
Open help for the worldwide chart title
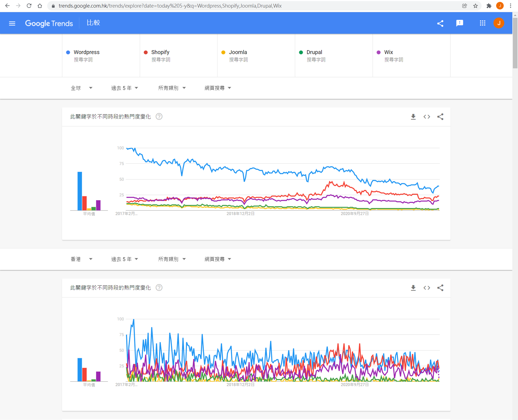(x=159, y=117)
